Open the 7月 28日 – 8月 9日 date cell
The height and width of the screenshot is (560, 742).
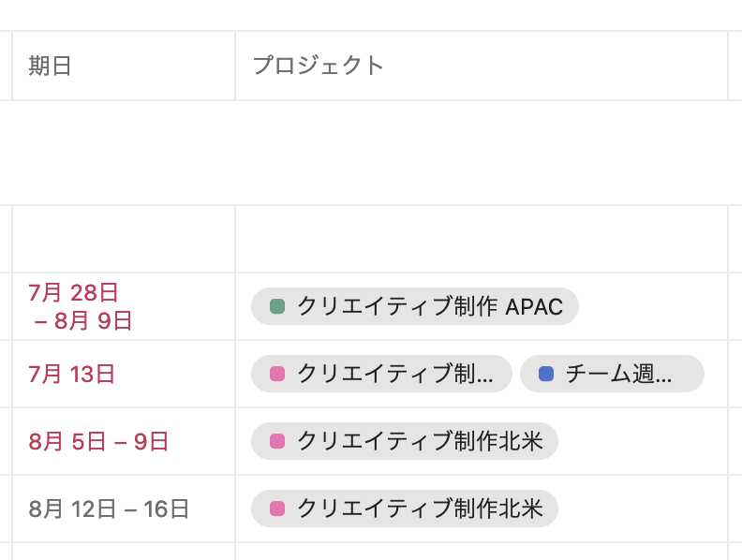[x=80, y=307]
